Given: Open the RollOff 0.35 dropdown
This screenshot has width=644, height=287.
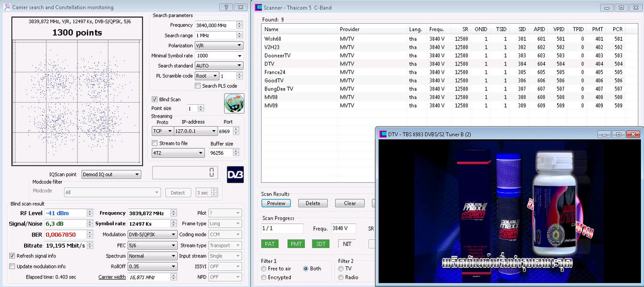Looking at the screenshot, I should 152,266.
